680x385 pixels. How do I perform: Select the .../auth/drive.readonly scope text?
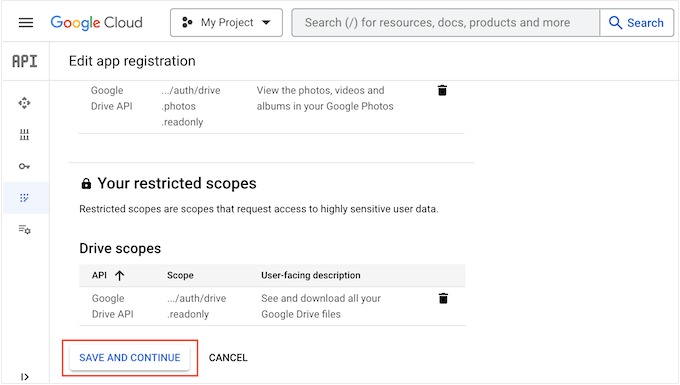[x=196, y=306]
